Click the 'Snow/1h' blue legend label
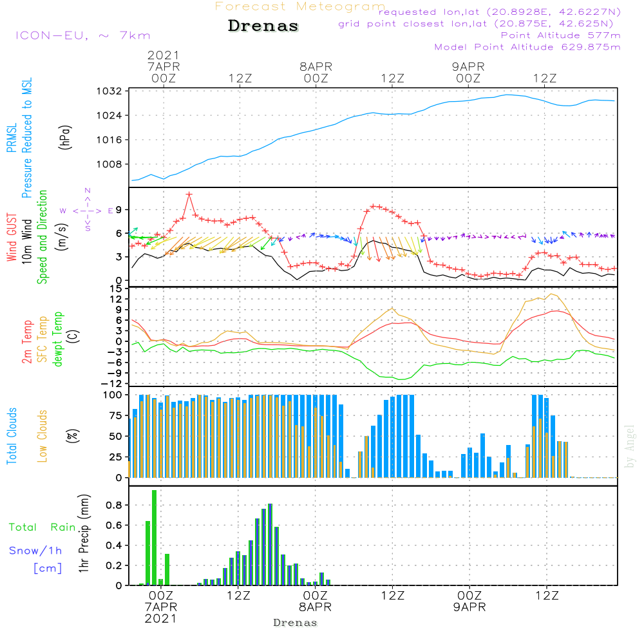Screen dimensions: 644x644 [36, 551]
